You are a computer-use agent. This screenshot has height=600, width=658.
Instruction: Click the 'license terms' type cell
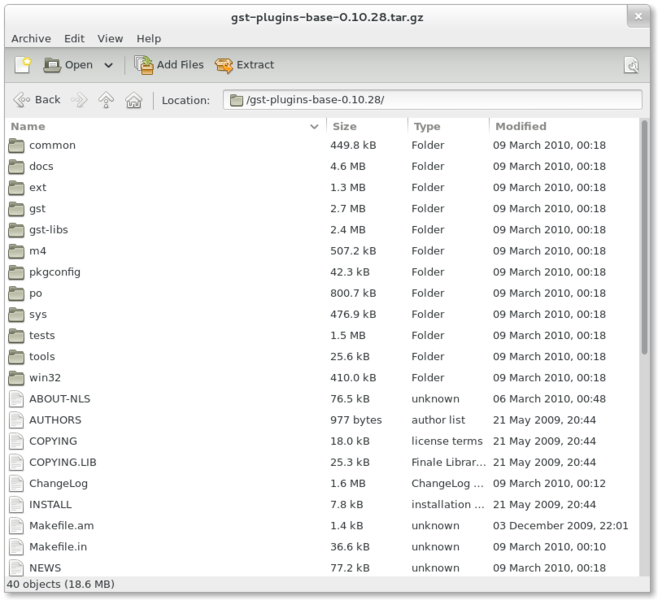tap(447, 441)
